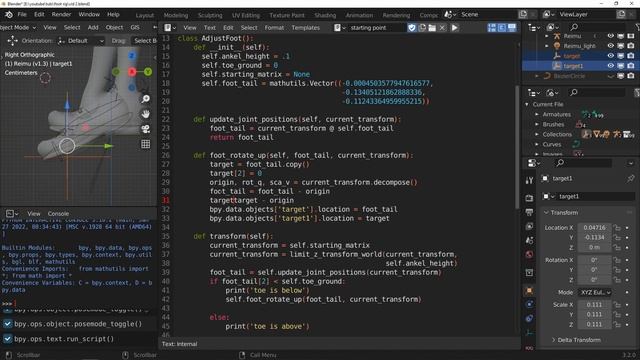Open the Templates menu in text editor
This screenshot has height=360, width=640.
pos(306,28)
